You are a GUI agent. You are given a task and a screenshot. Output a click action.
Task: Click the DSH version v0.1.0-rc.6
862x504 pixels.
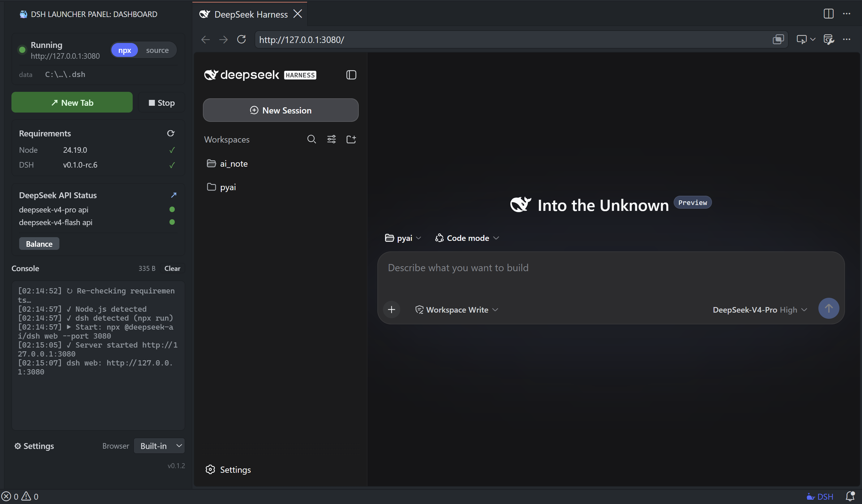tap(80, 165)
